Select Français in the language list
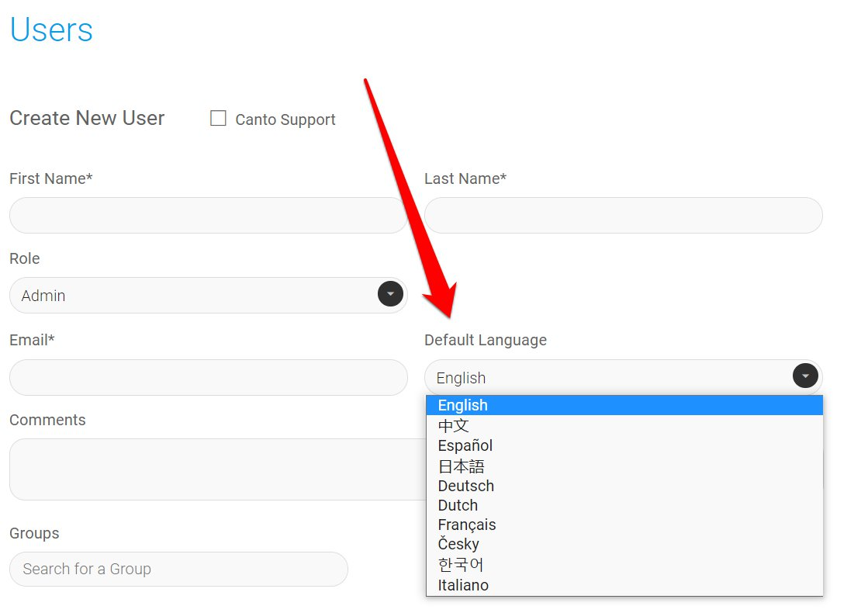The height and width of the screenshot is (613, 868). [467, 525]
